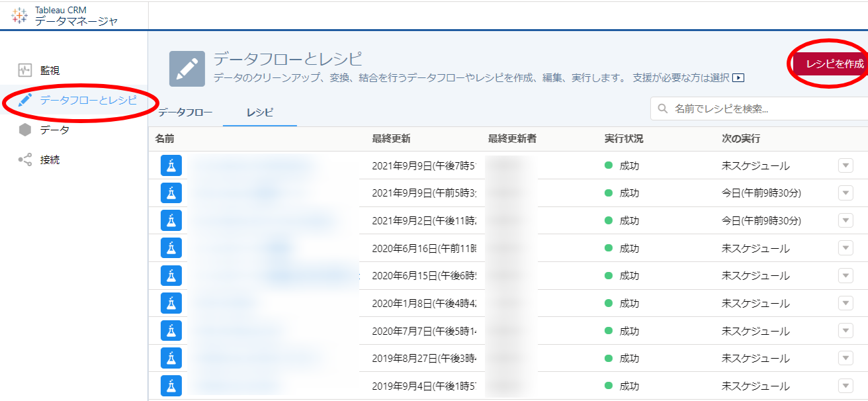Sort by the 最終更新 column header
Screen dimensions: 868x401
pos(391,139)
